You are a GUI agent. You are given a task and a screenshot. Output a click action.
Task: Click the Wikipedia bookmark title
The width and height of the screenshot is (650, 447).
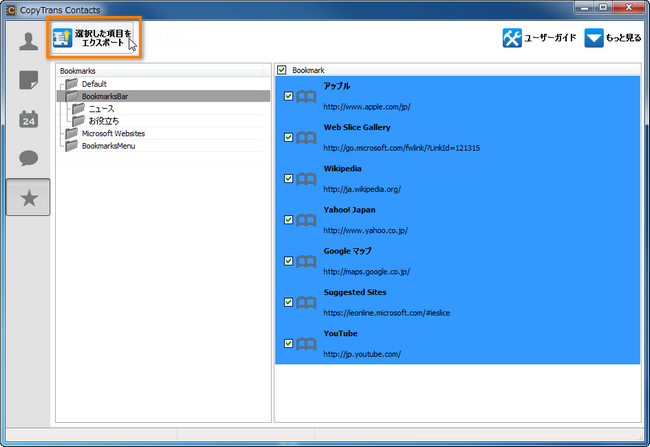pos(342,168)
